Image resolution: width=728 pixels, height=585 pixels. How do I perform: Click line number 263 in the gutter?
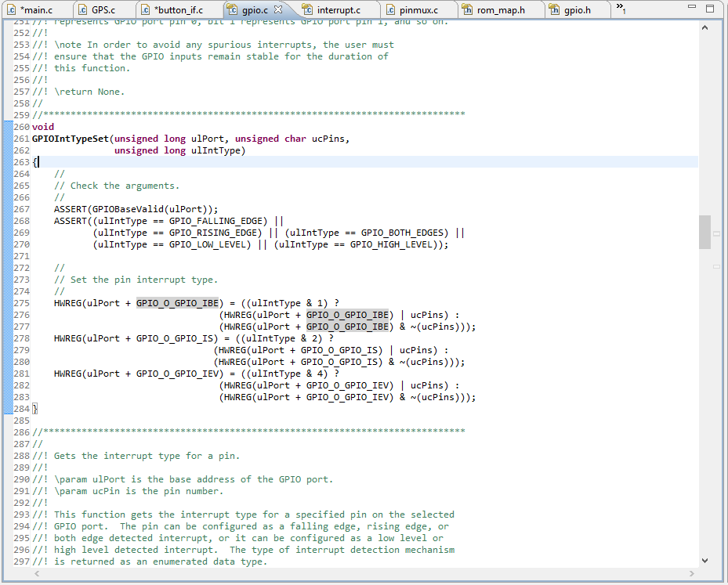pyautogui.click(x=21, y=162)
